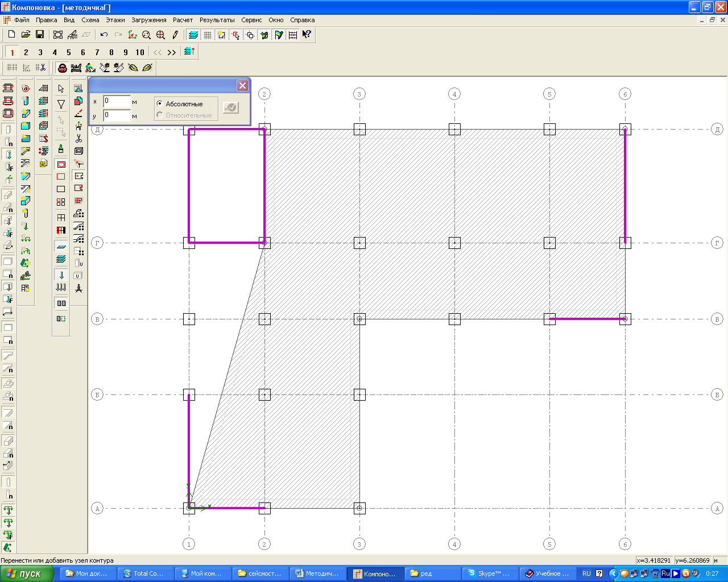Click the >> next floors arrows
728x582 pixels.
(172, 52)
